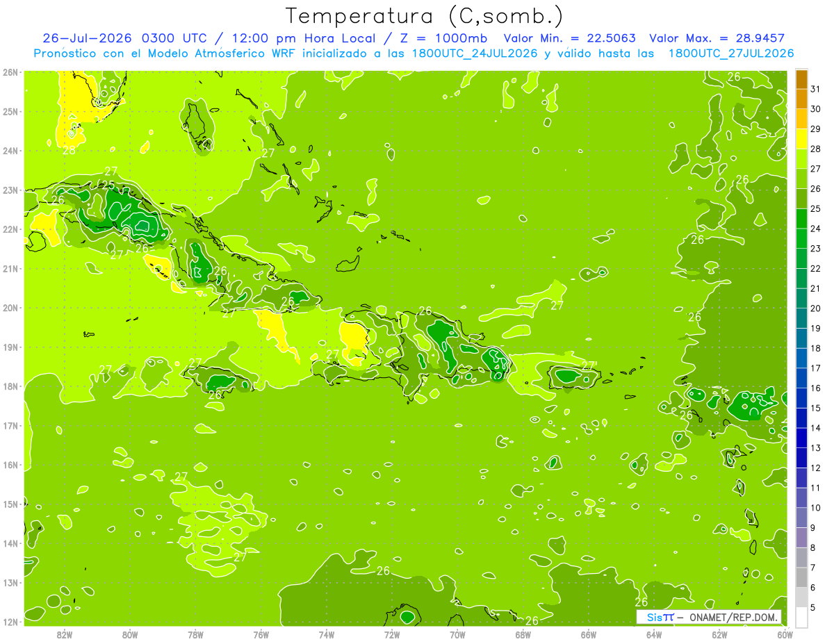Click the 18N latitude axis label
The height and width of the screenshot is (644, 834).
(x=10, y=386)
